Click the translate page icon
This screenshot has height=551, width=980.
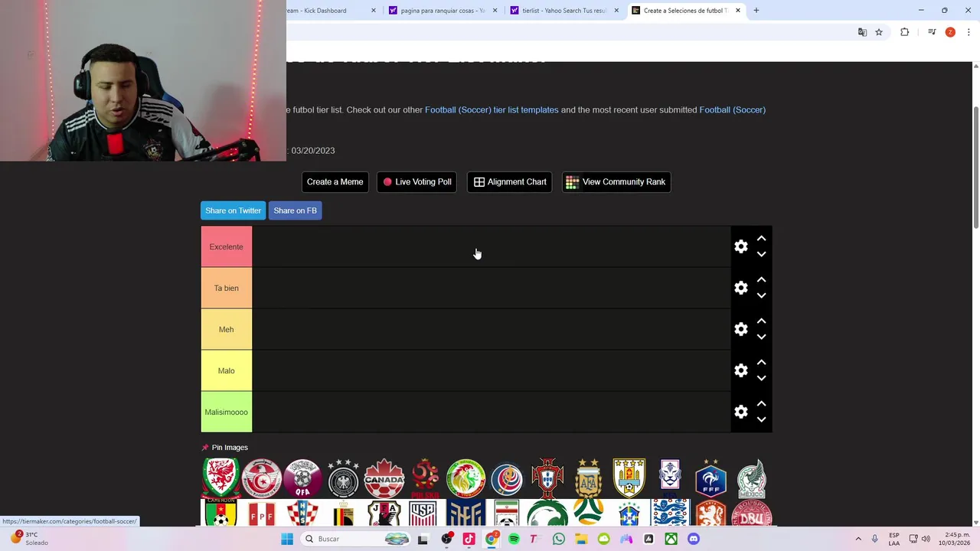862,32
